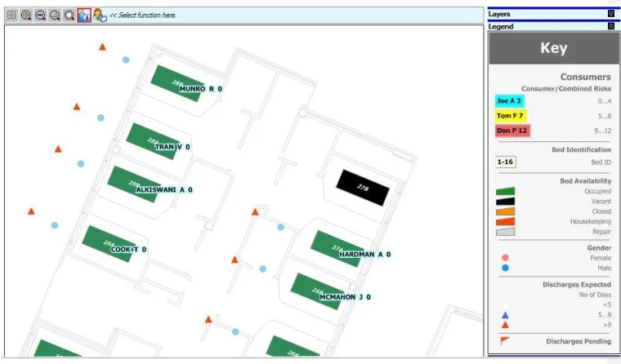Click the zoom previous magnifier icon
The image size is (621, 364).
55,16
